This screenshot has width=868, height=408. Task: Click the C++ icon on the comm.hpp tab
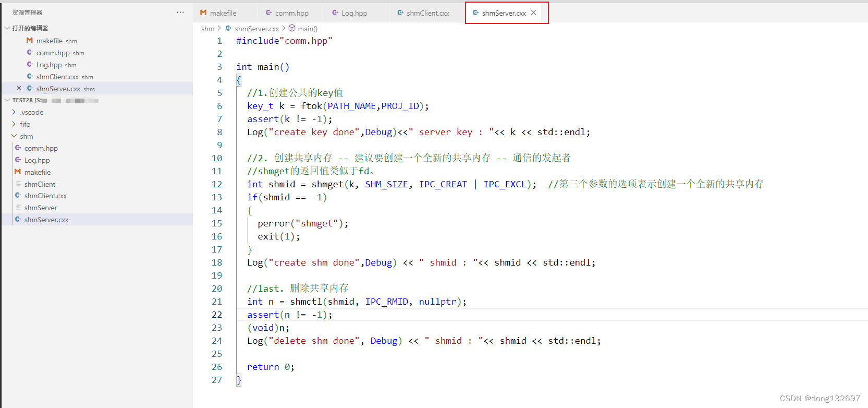click(269, 13)
